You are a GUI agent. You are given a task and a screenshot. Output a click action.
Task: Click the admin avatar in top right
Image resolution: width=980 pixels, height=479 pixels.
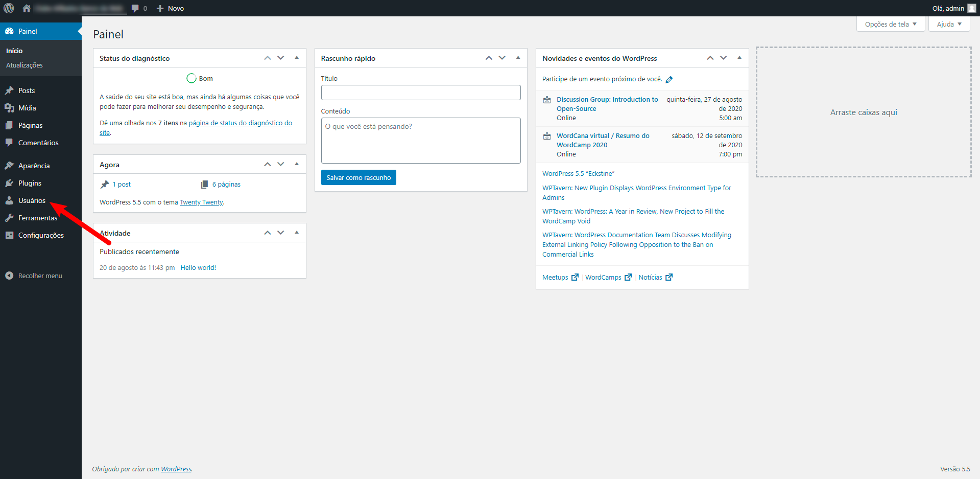[x=971, y=8]
